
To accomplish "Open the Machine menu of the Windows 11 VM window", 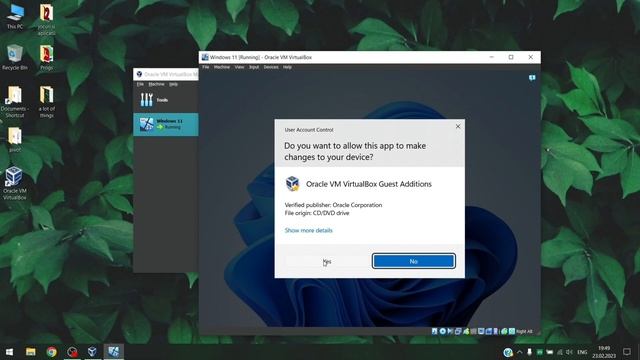I will click(222, 67).
